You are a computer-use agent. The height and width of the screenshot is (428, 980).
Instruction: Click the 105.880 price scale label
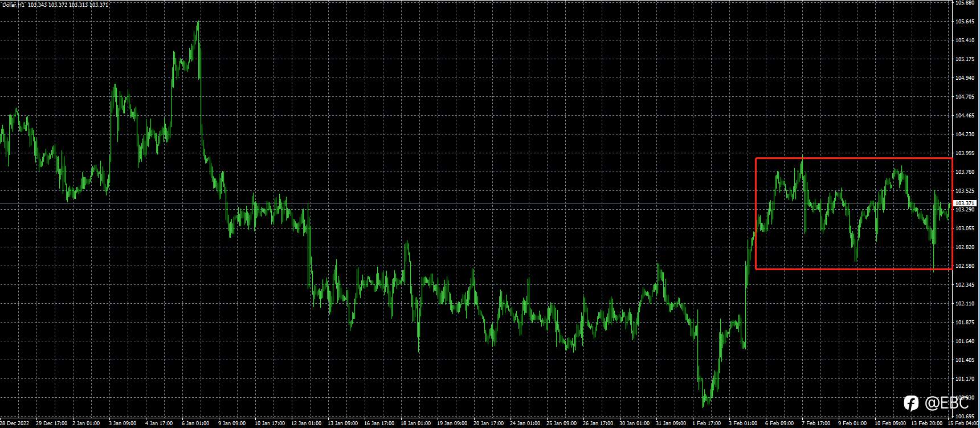pos(965,3)
